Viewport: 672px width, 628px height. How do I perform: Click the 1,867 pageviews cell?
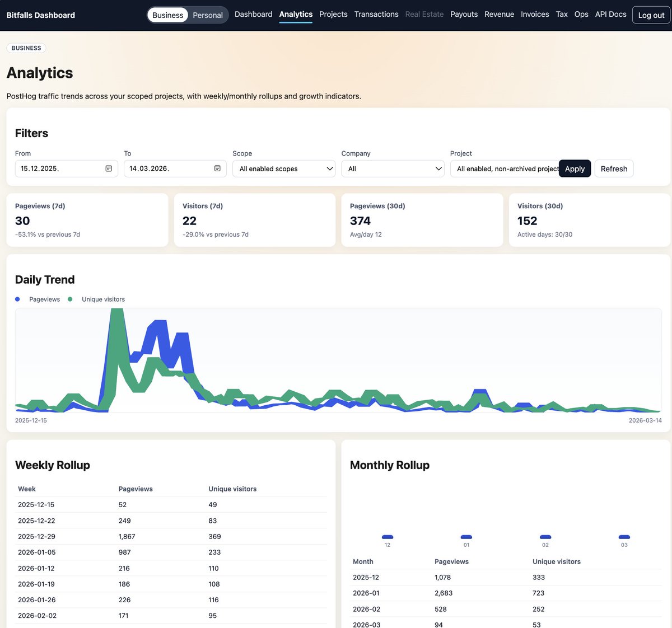coord(127,536)
